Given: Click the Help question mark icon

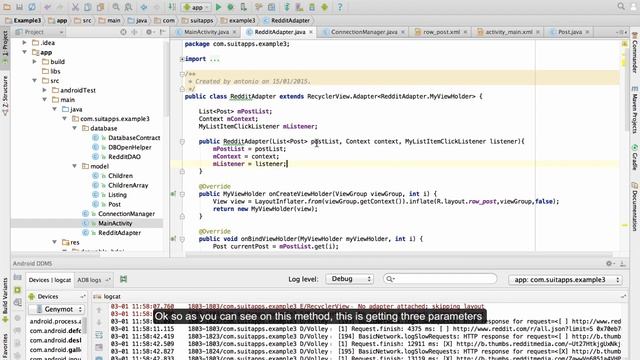Looking at the screenshot, I should pos(340,7).
